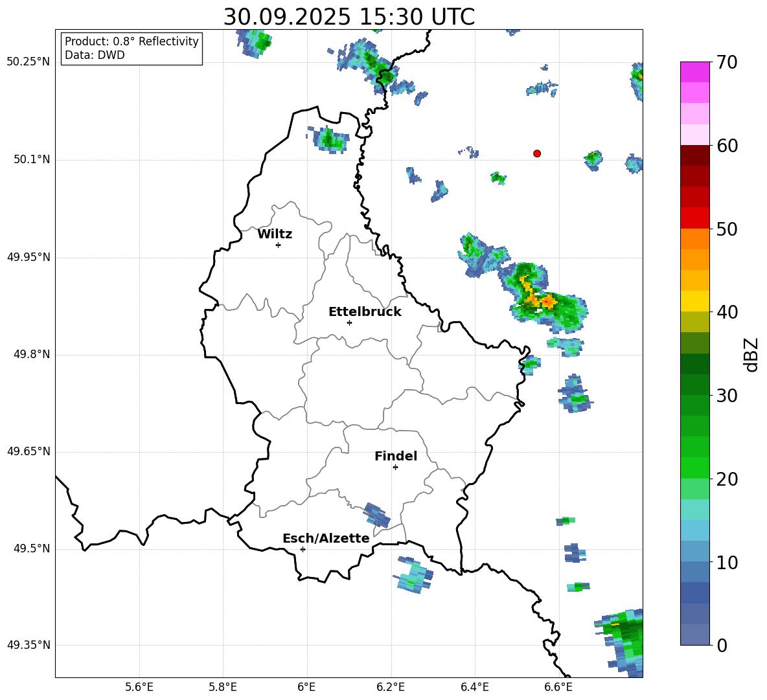Select the title 30.09.2025 15:30 UTC
Screen dimensions: 767x700
coord(349,17)
